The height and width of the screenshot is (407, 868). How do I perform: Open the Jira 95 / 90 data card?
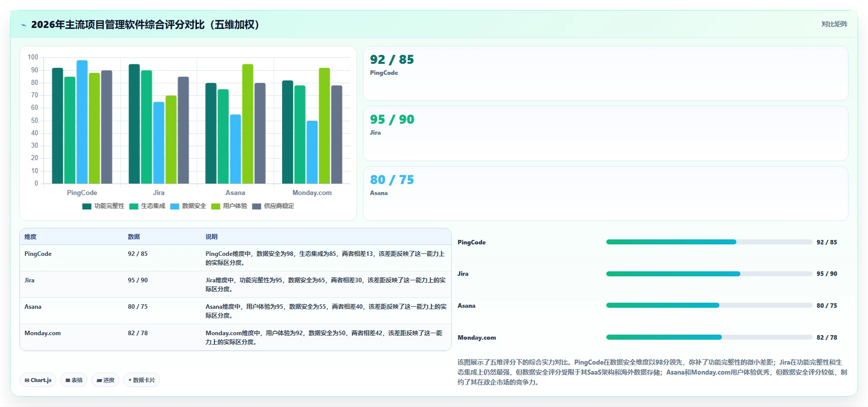(605, 133)
